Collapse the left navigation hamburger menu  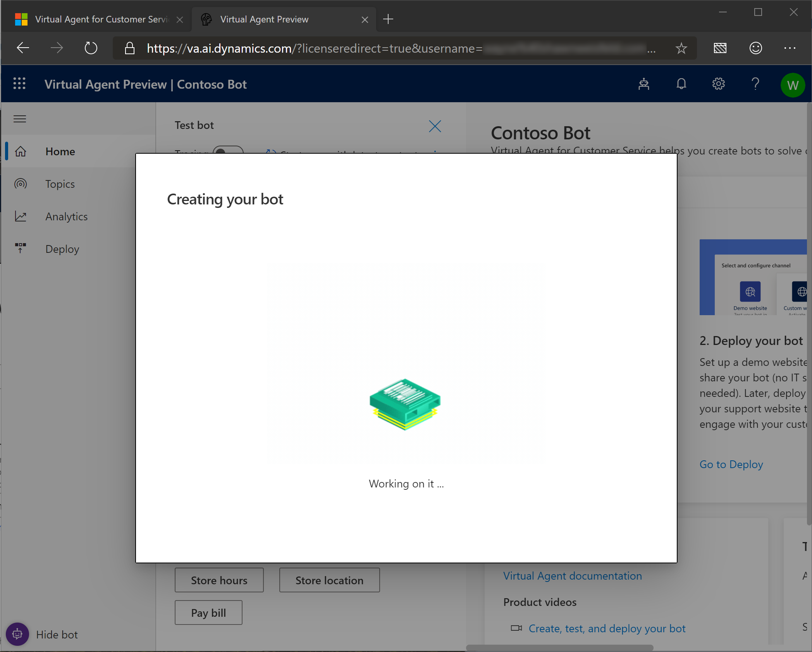[20, 119]
